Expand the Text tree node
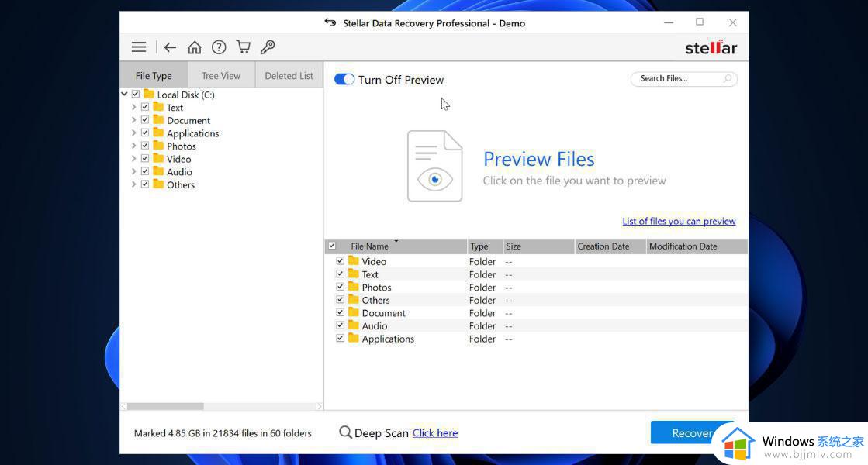Image resolution: width=868 pixels, height=465 pixels. [133, 107]
